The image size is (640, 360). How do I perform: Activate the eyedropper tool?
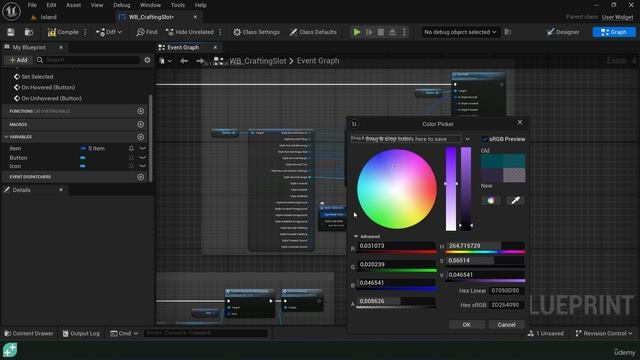pyautogui.click(x=515, y=200)
